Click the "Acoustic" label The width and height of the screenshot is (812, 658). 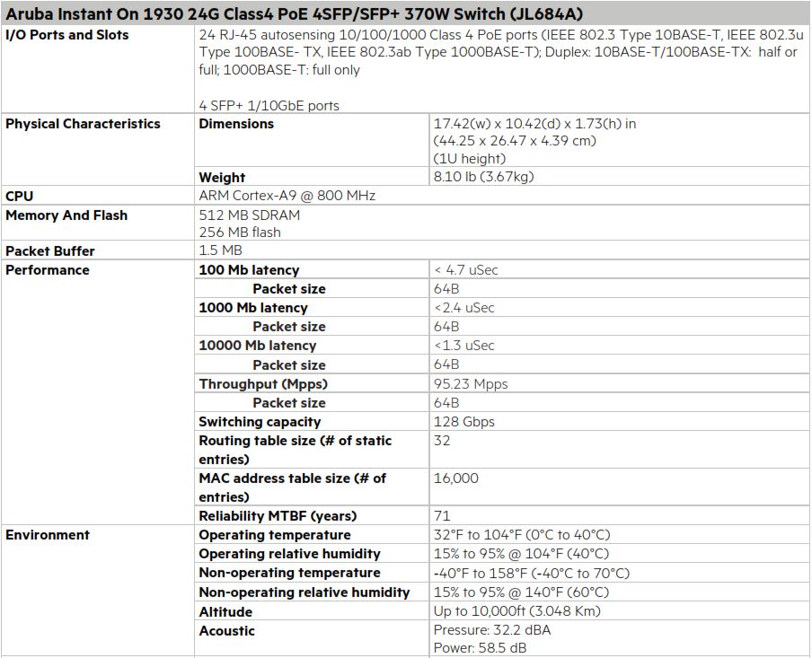tap(227, 631)
